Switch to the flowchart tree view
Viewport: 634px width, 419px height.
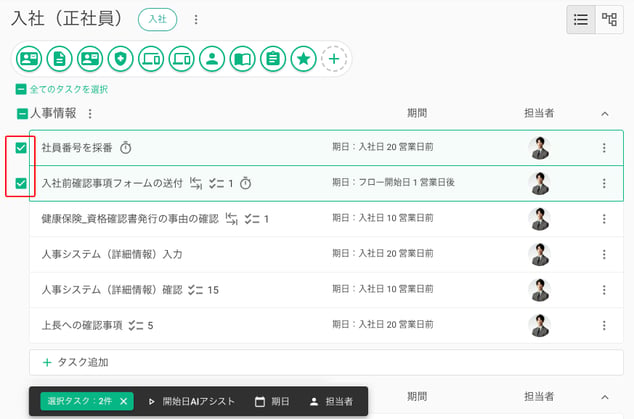pos(609,19)
